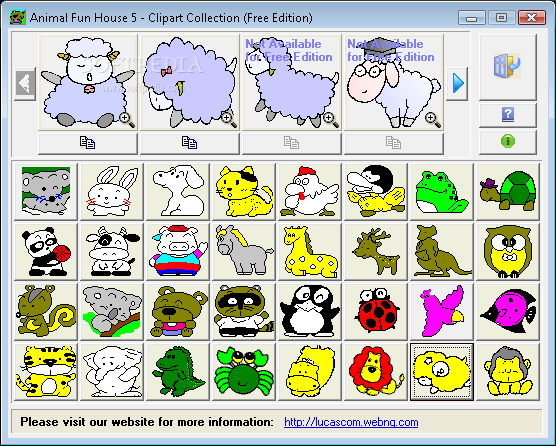Show the green info about button
Image resolution: width=556 pixels, height=446 pixels.
click(x=508, y=142)
